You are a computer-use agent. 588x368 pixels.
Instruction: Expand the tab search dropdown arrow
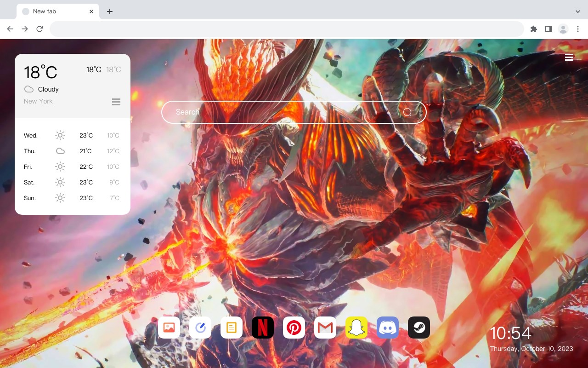(578, 11)
